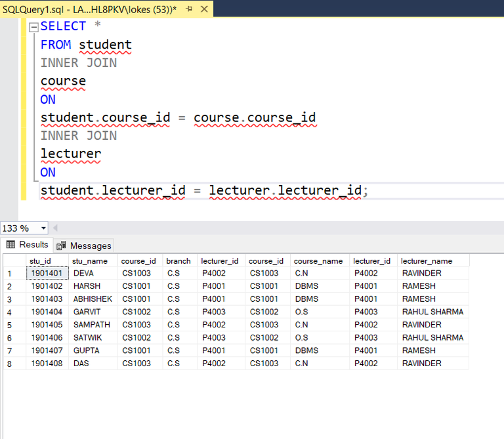Click the student table name after FROM
Image resolution: width=504 pixels, height=439 pixels.
[x=106, y=45]
